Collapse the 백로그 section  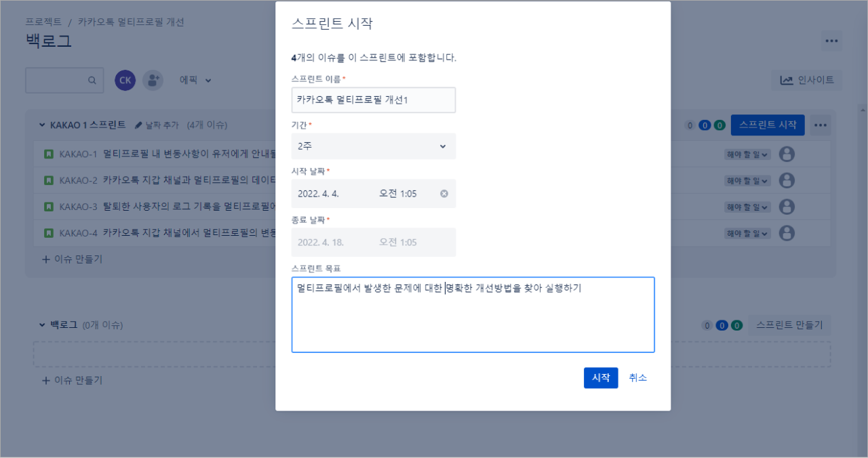[42, 325]
